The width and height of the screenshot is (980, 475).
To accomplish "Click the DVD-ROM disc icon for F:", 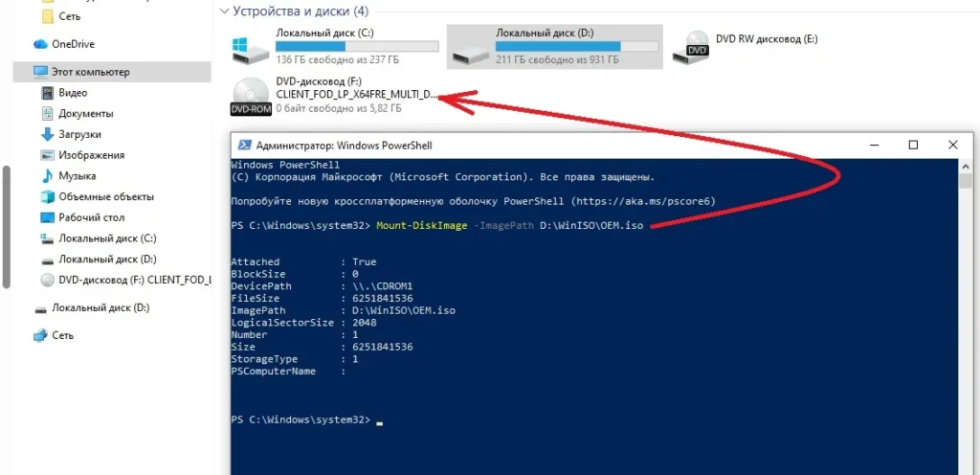I will [x=252, y=97].
